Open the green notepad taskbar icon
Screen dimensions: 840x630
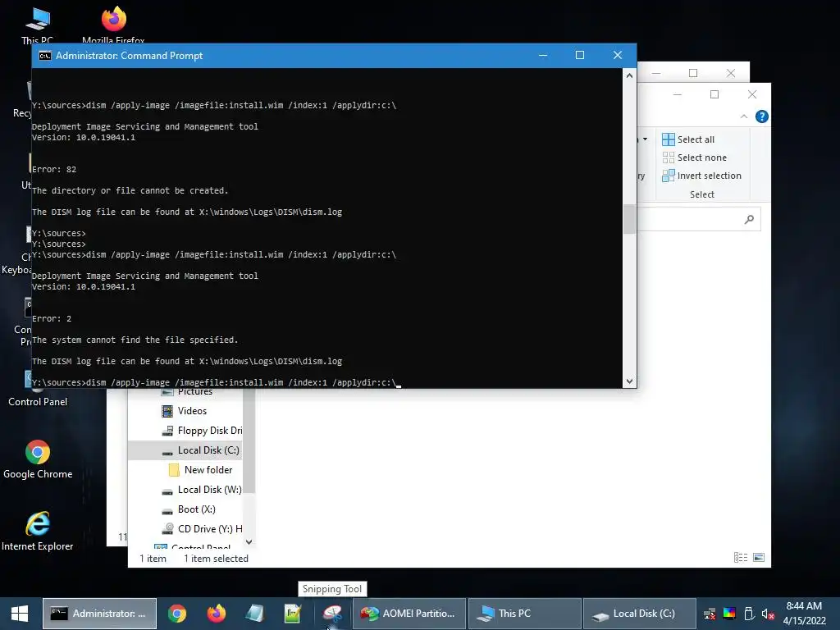(x=293, y=614)
